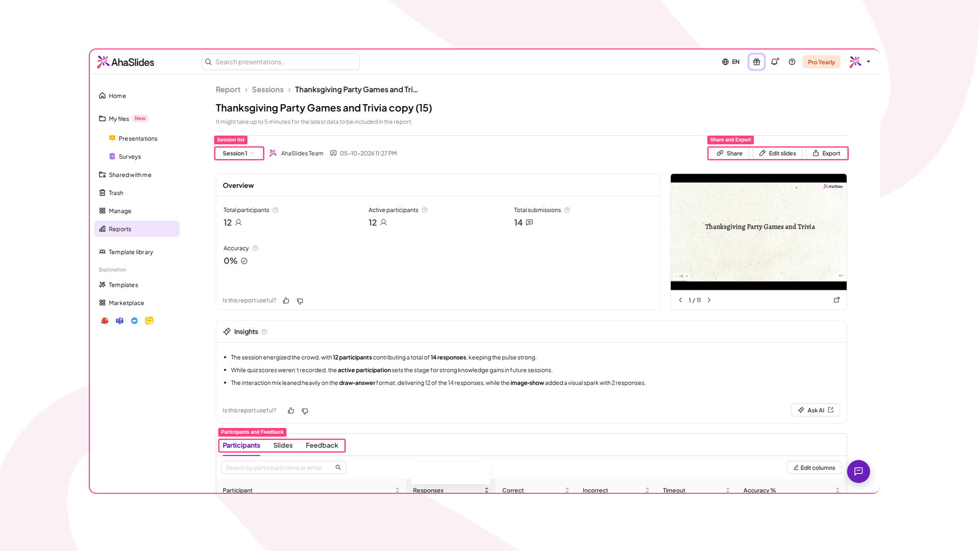Show info tooltip for Accuracy

click(255, 248)
